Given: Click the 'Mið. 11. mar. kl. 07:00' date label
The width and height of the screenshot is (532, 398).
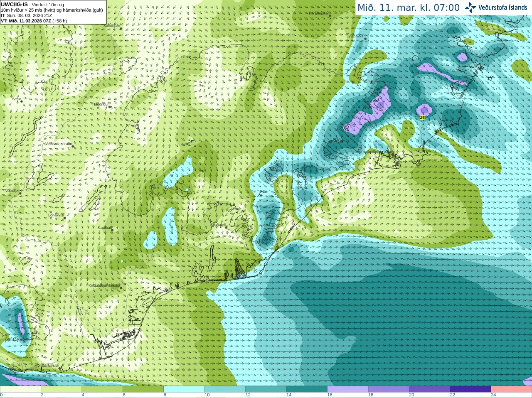Looking at the screenshot, I should point(409,8).
